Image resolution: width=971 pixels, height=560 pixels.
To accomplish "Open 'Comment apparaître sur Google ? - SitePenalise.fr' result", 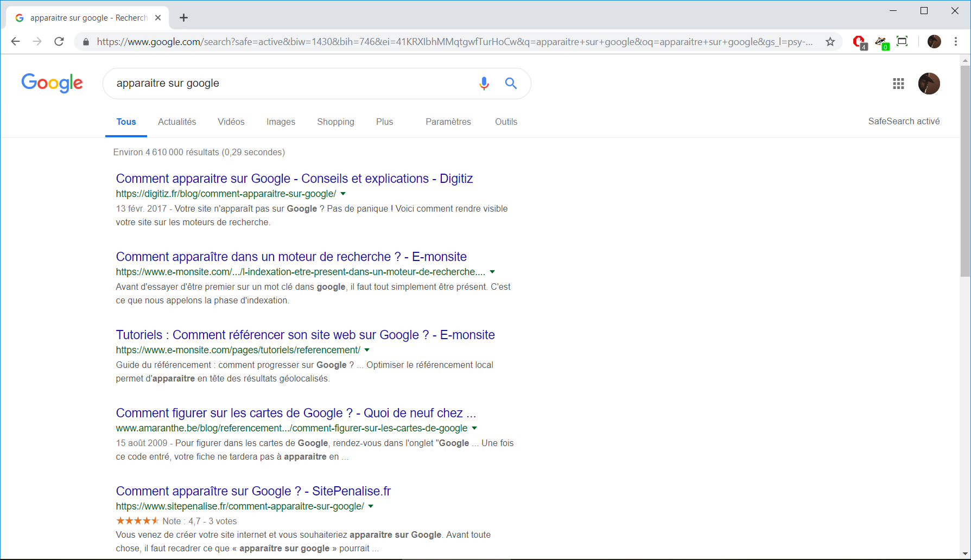I will [x=253, y=491].
